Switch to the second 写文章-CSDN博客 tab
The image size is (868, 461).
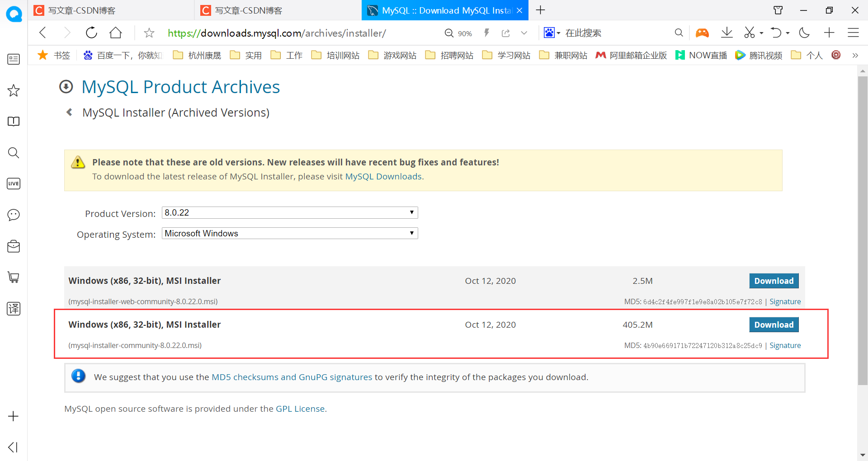(278, 10)
